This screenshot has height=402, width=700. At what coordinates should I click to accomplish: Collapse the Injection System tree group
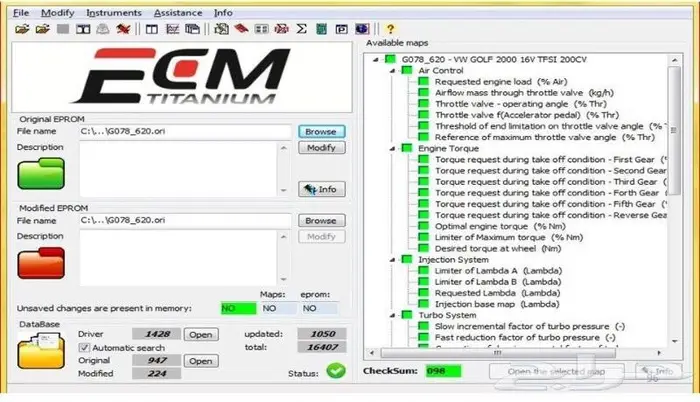[396, 259]
